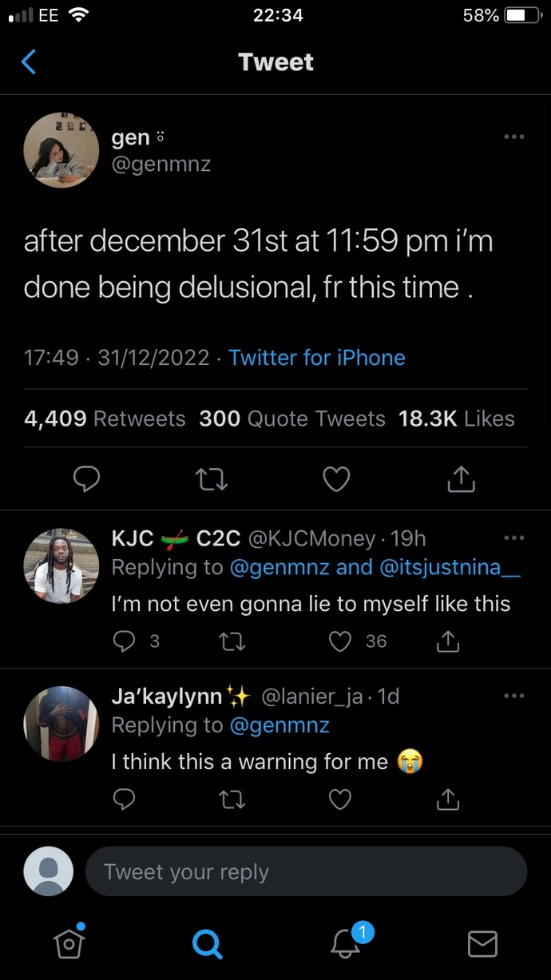551x980 pixels.
Task: Open gen's profile picture
Action: pyautogui.click(x=61, y=150)
